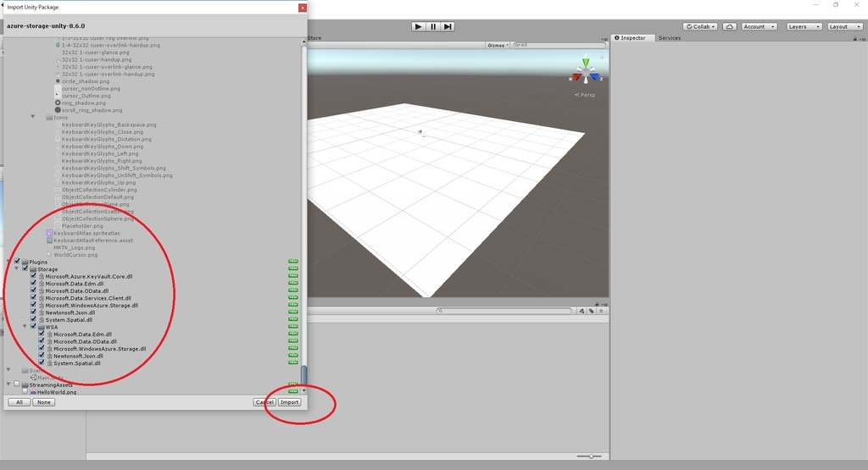Collapse the Storage folder arrow

tap(17, 268)
